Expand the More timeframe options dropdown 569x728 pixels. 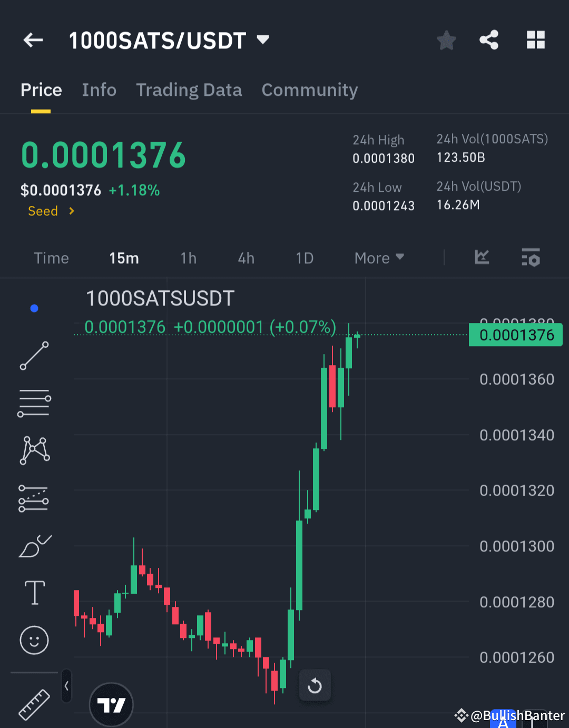379,258
